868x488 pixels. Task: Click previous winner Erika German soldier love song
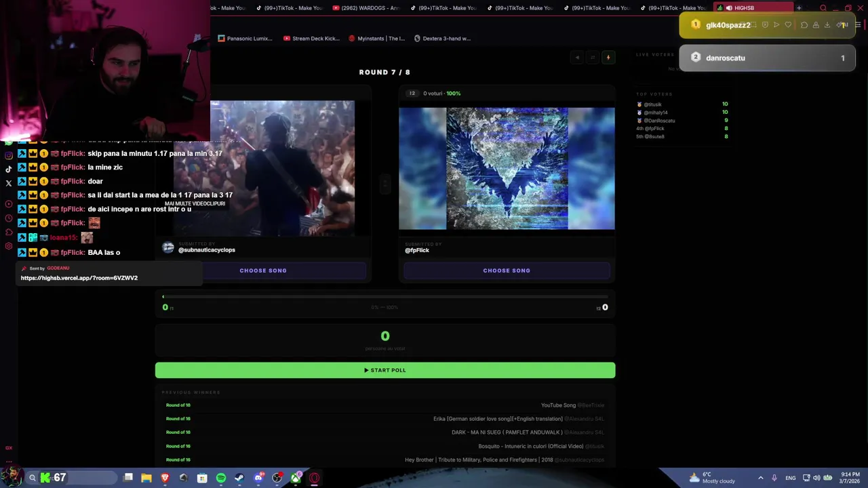(x=498, y=419)
